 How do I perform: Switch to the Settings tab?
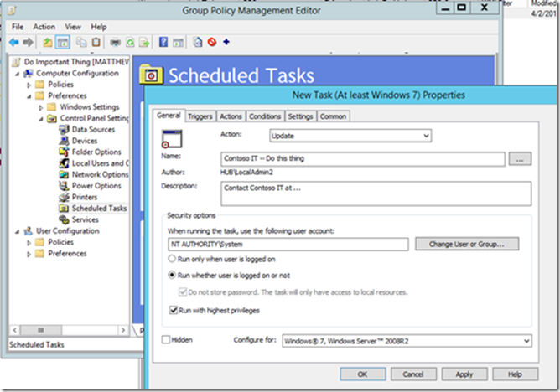pyautogui.click(x=300, y=116)
